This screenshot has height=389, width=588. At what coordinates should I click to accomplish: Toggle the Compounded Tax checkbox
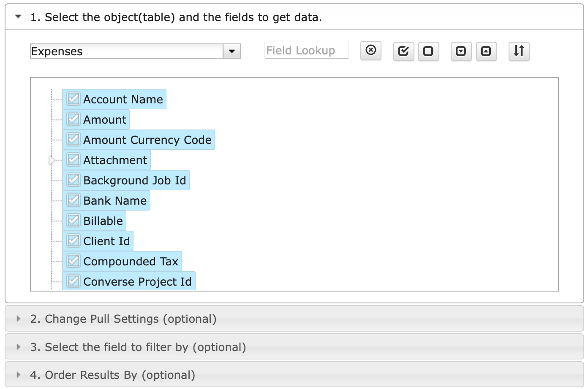click(73, 261)
